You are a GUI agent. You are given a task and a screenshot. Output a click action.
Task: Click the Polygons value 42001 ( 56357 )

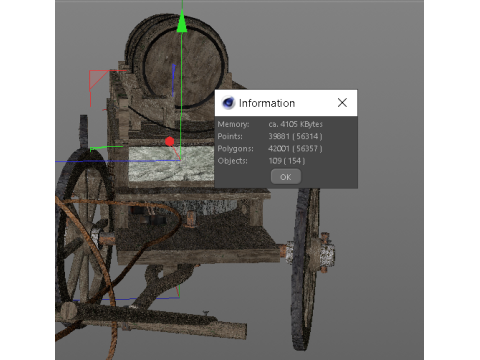(x=295, y=148)
